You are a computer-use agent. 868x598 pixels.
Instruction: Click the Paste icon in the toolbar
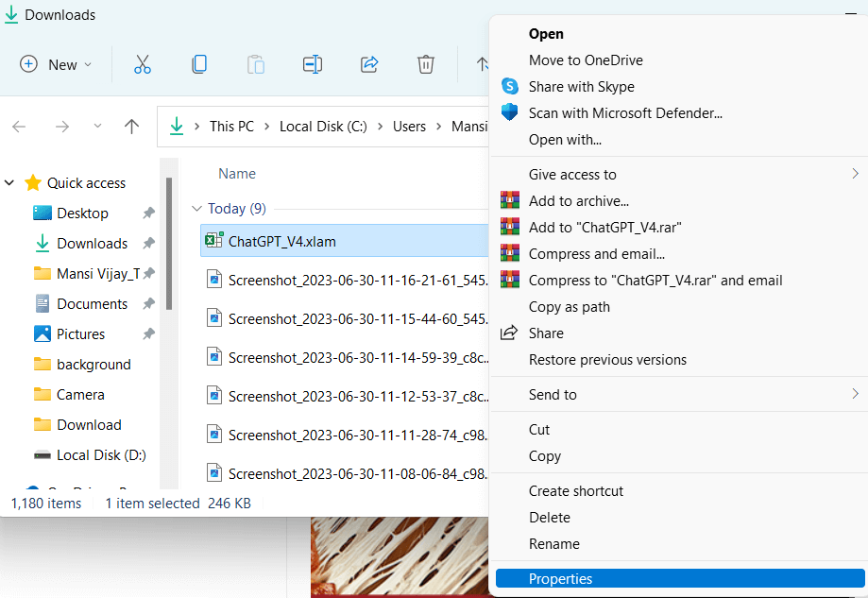pos(256,64)
